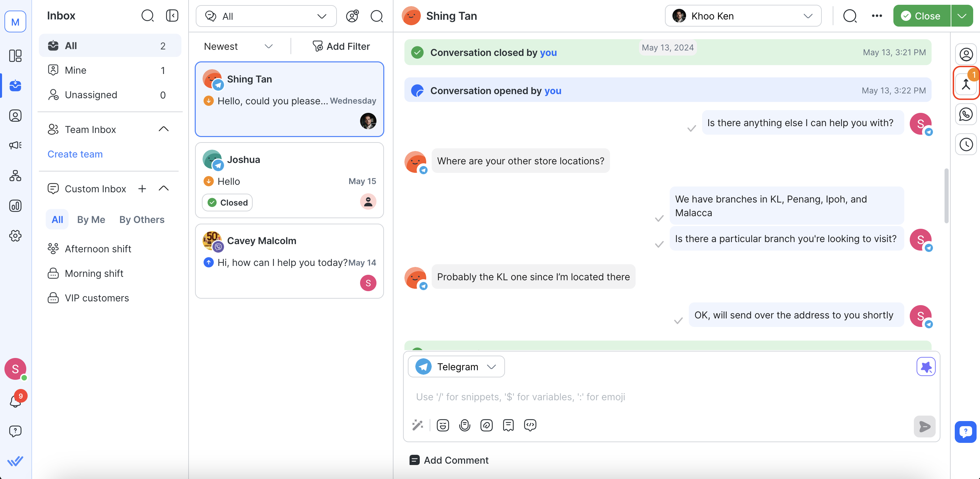Collapse the Team Inbox section

pyautogui.click(x=164, y=129)
